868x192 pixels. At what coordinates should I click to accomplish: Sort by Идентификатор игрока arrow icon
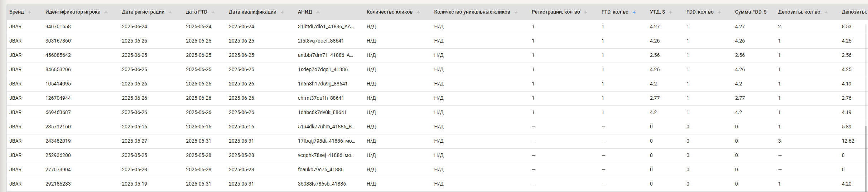click(106, 12)
